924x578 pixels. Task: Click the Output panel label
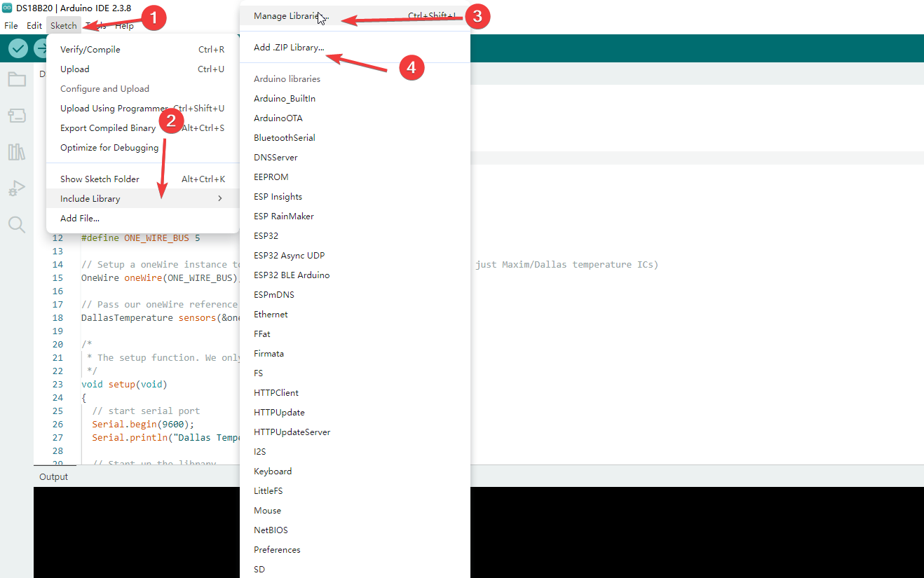pyautogui.click(x=53, y=477)
